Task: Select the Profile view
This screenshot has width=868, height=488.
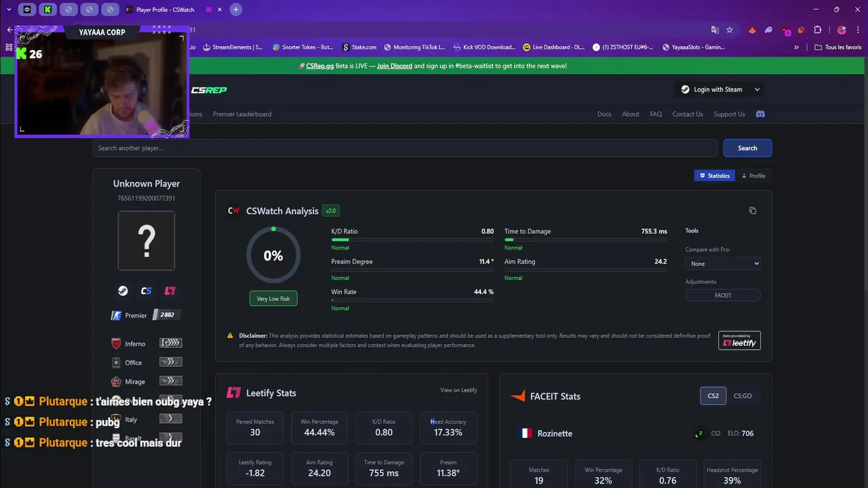Action: 753,176
